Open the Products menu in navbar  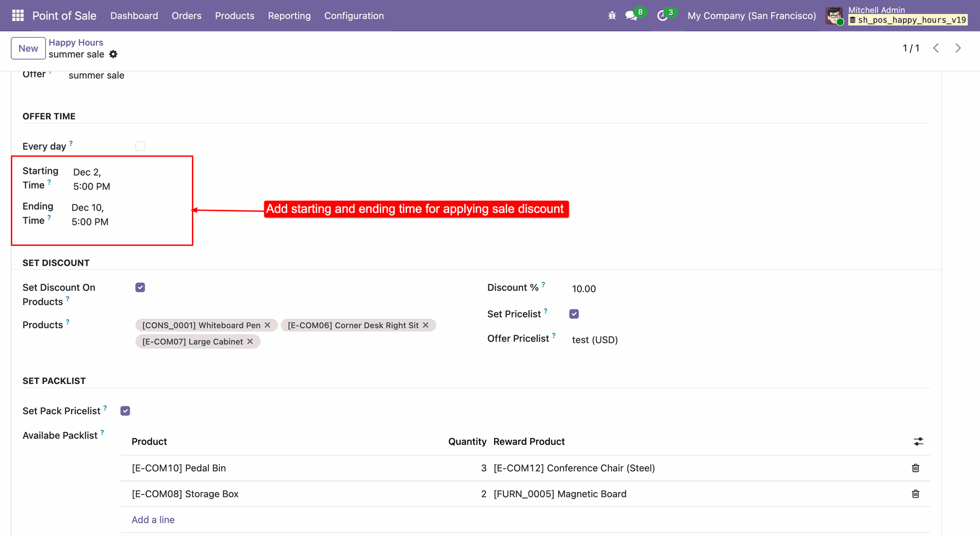tap(234, 16)
